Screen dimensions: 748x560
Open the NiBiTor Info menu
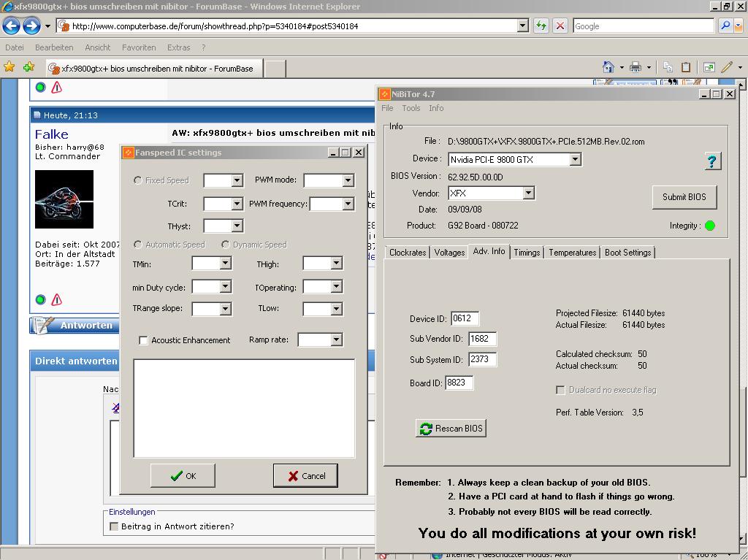(436, 108)
